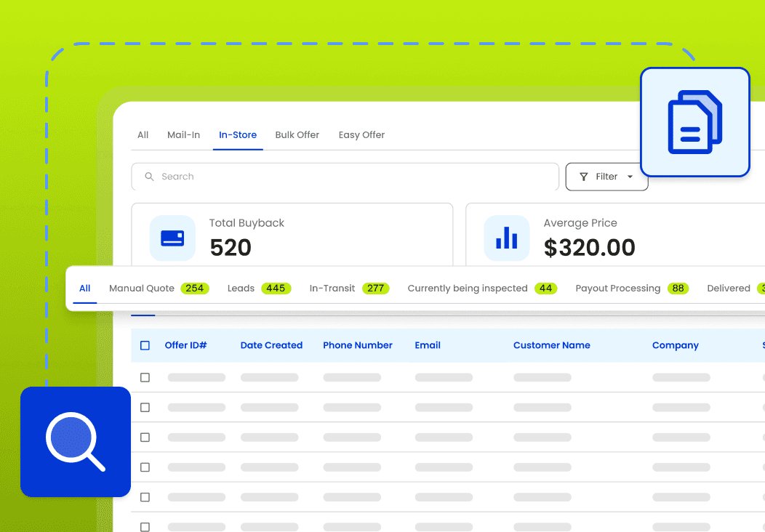Click the 254 Manual Quote count badge
The image size is (765, 532).
coord(195,289)
